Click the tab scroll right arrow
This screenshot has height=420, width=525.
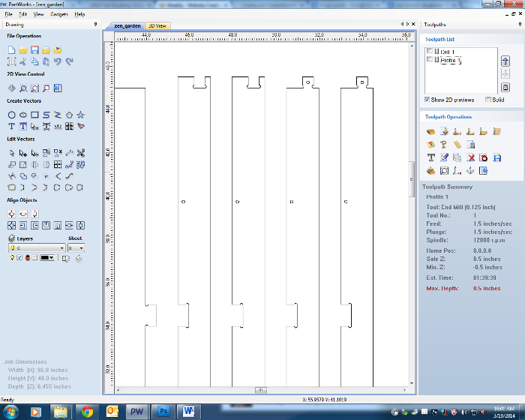pos(407,24)
